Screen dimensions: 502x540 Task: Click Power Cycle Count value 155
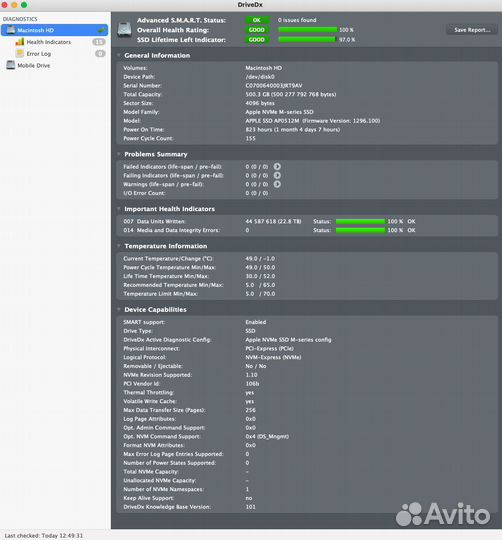click(x=250, y=138)
